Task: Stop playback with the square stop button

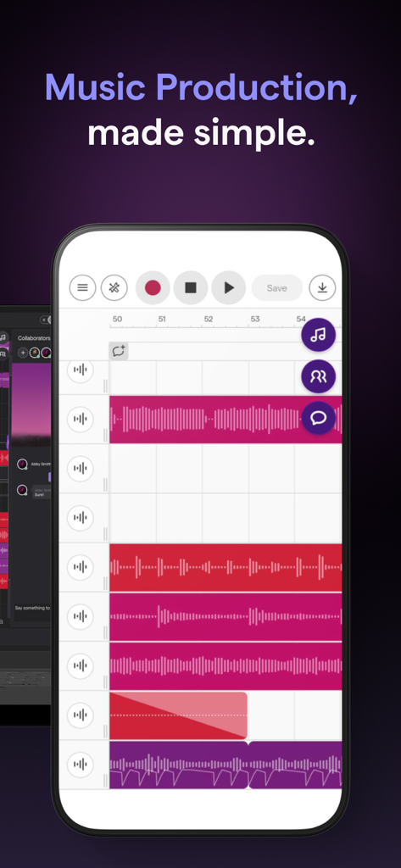Action: click(x=191, y=288)
